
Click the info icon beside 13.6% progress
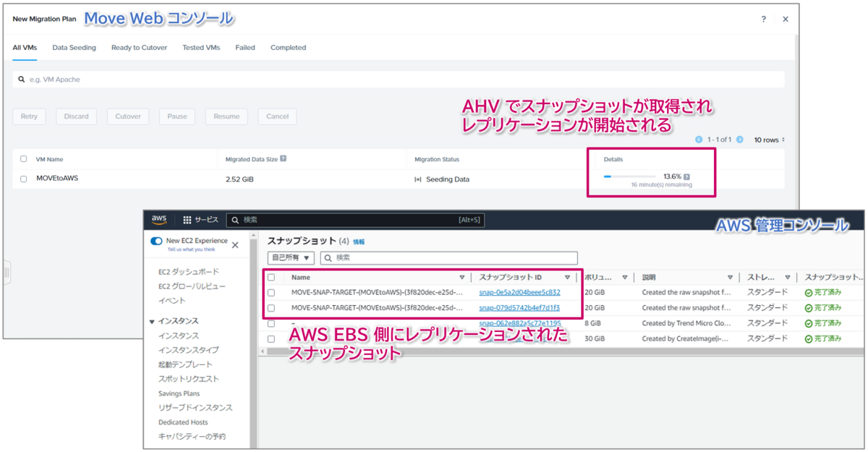(686, 176)
